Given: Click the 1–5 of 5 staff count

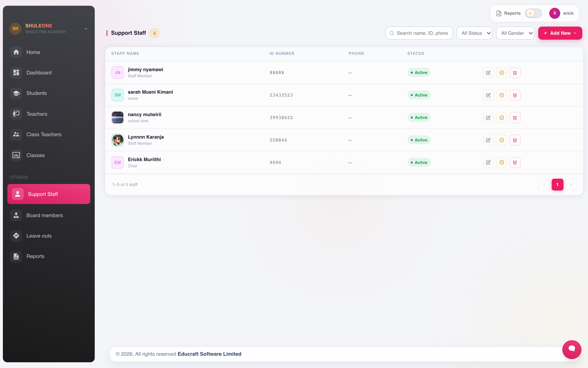Looking at the screenshot, I should 125,184.
